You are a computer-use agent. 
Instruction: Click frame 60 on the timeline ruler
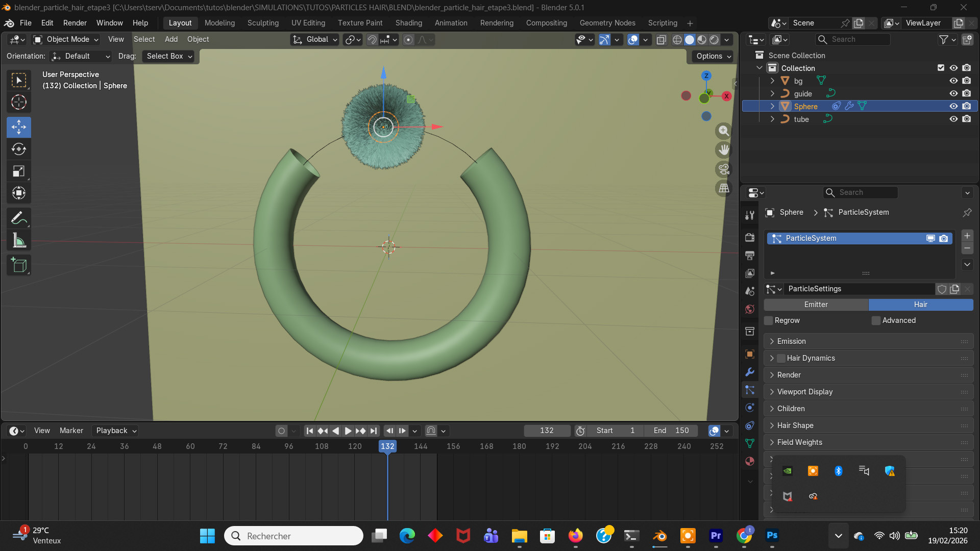pos(190,446)
